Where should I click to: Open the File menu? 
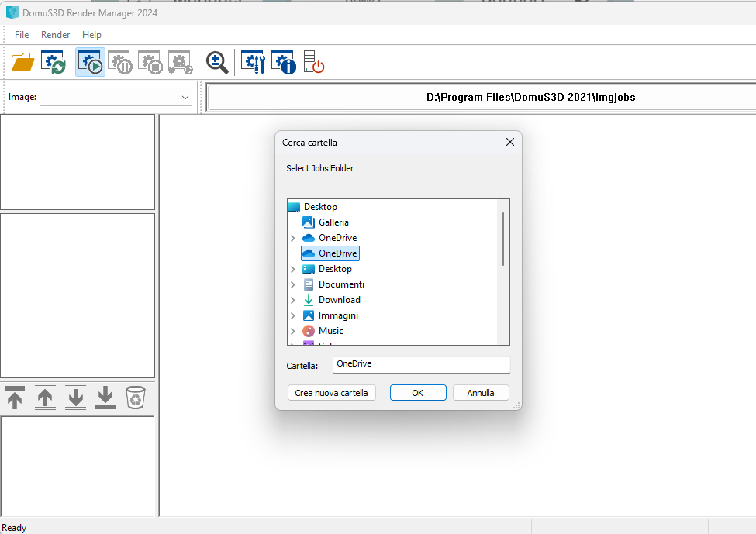pos(21,34)
